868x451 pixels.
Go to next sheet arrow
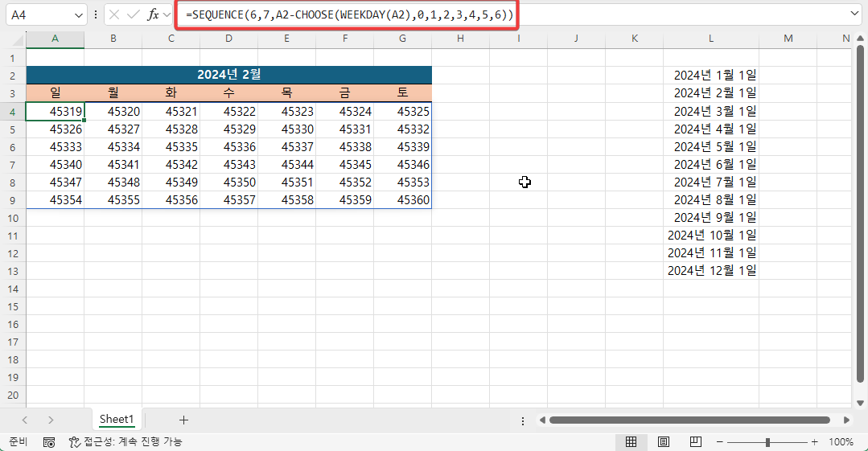click(51, 420)
